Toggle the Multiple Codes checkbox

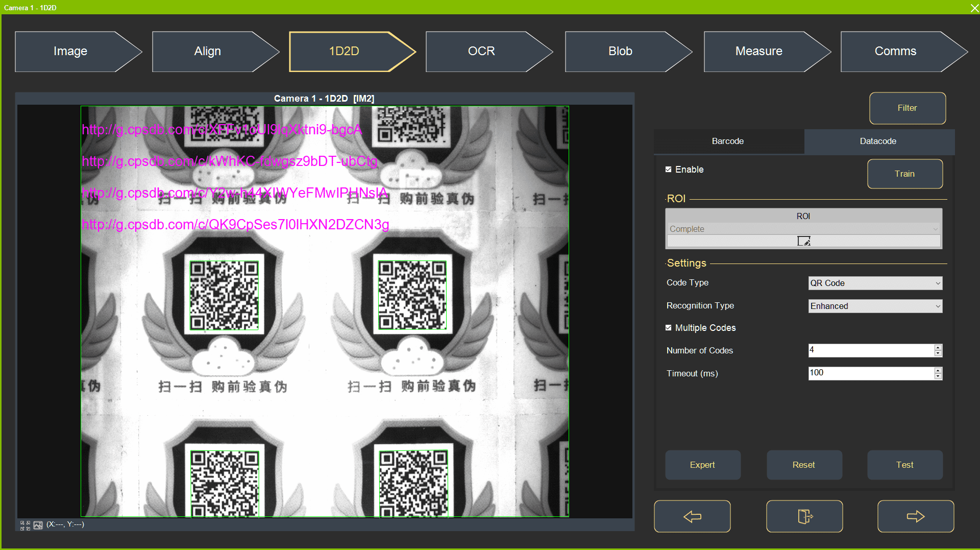click(x=668, y=328)
